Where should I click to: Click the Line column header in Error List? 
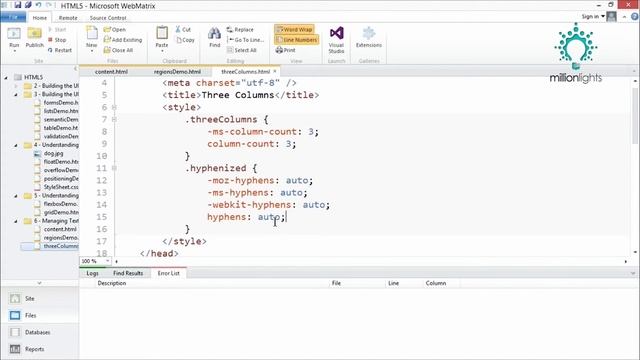pos(393,283)
